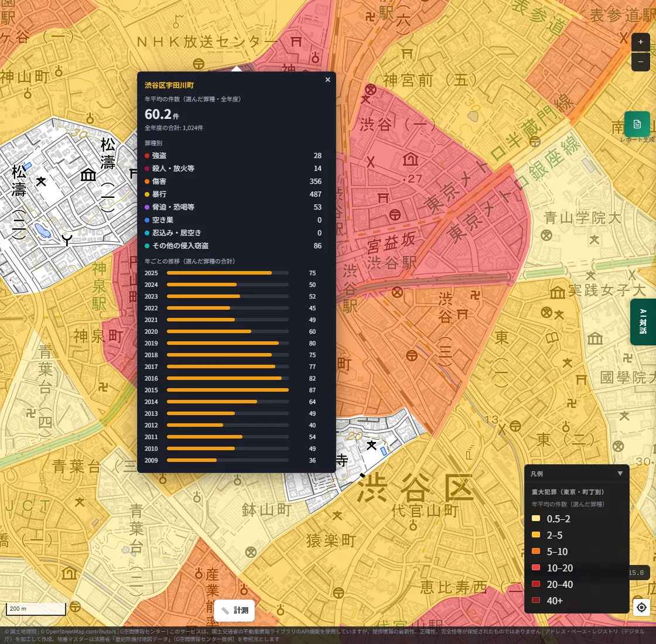Click the 2019 yearly trend bar
656x644 pixels.
pyautogui.click(x=228, y=343)
